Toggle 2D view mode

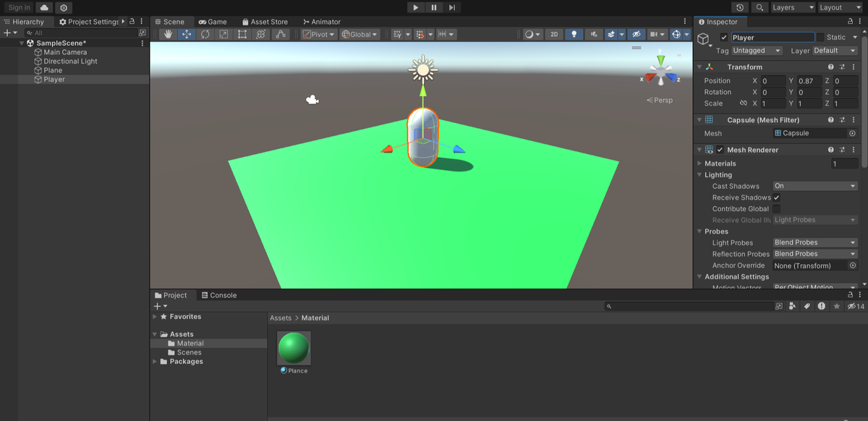[x=554, y=34]
